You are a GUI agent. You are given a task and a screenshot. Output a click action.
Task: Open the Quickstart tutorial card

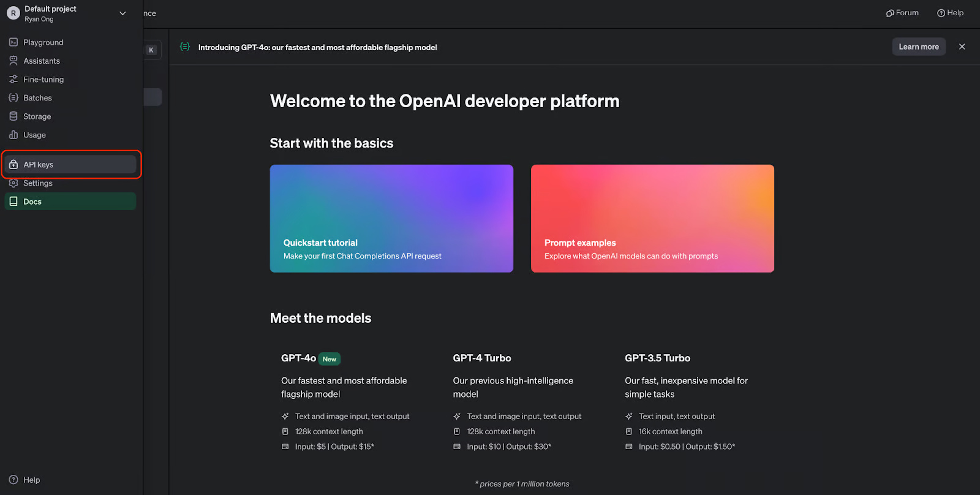click(x=391, y=219)
